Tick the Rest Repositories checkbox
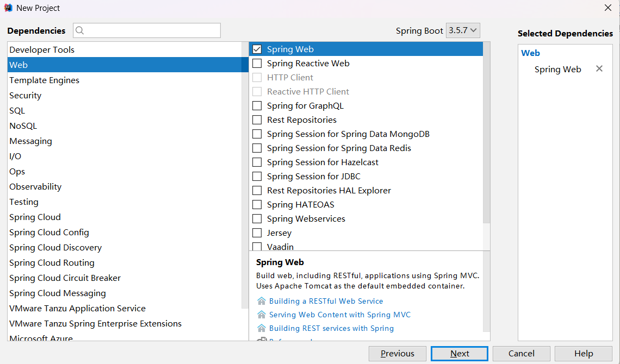The width and height of the screenshot is (620, 364). (257, 120)
